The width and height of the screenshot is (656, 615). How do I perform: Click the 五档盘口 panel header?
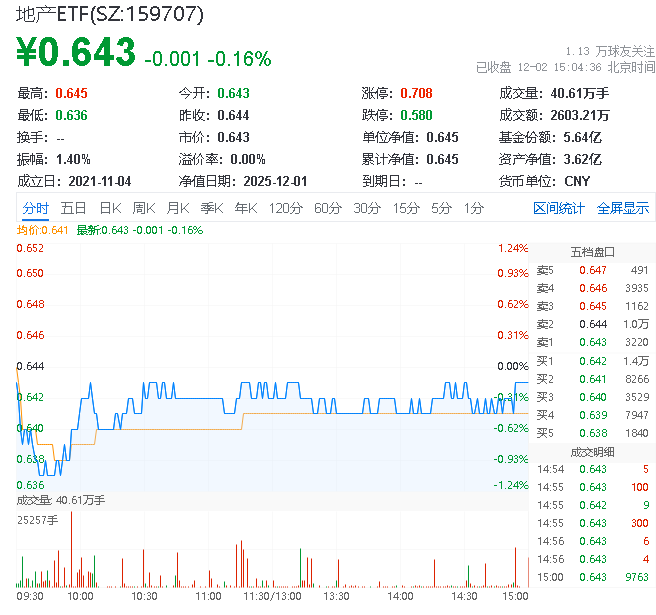592,252
